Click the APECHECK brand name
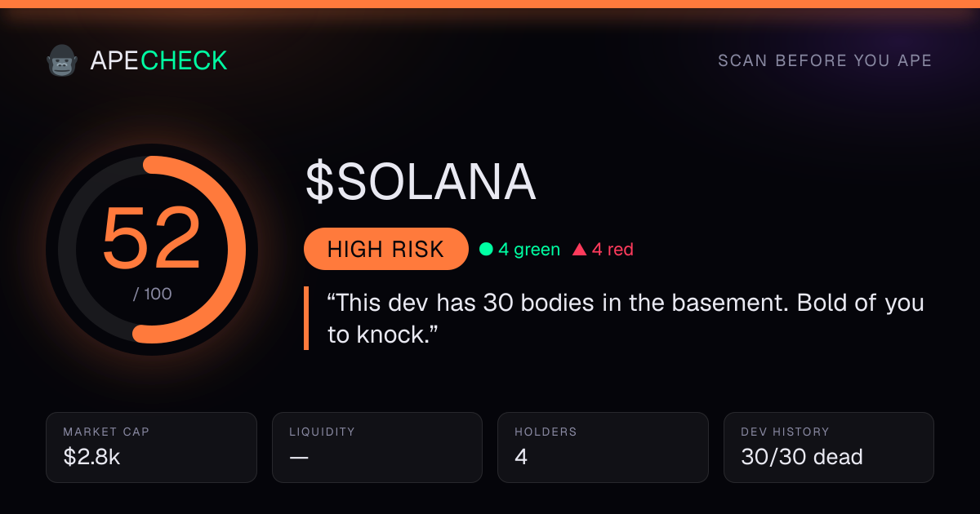 coord(159,60)
